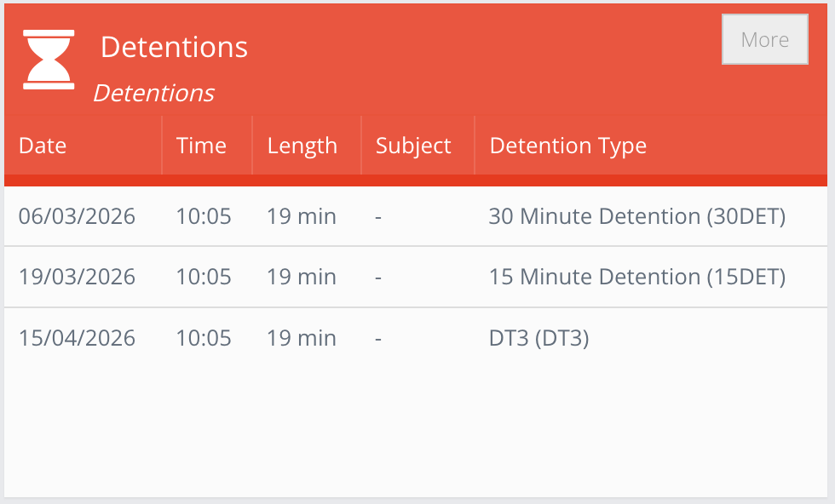
Task: Click the 30 Minute Detention (30DET) entry
Action: click(636, 216)
